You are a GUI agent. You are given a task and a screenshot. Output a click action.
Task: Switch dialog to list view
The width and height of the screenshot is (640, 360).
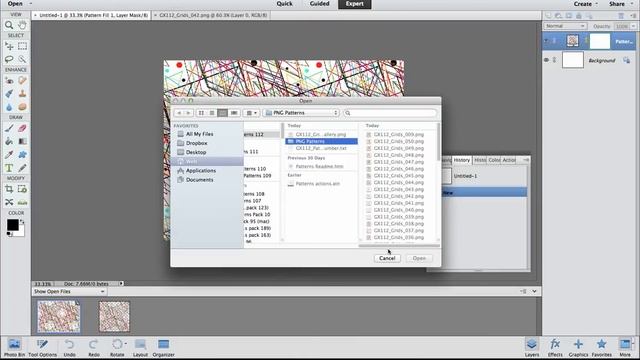click(212, 113)
